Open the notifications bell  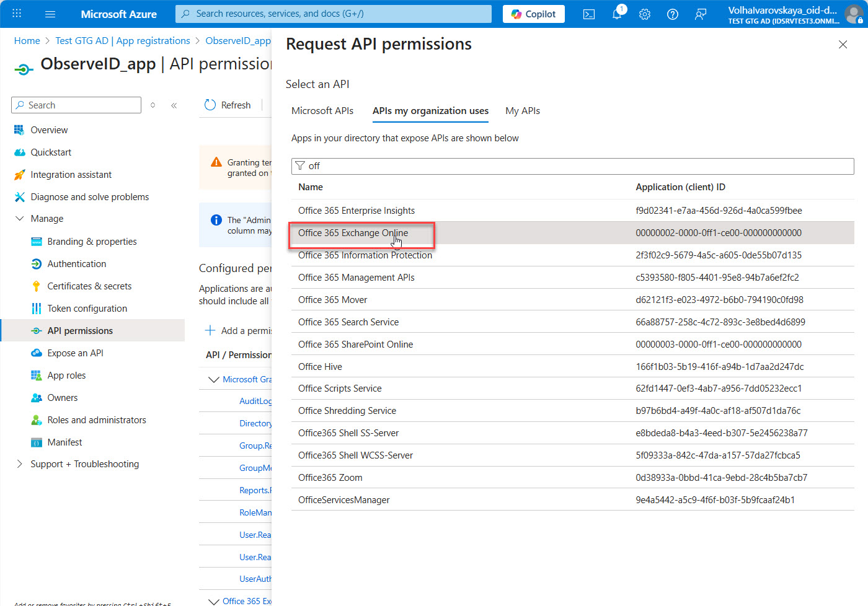(617, 14)
